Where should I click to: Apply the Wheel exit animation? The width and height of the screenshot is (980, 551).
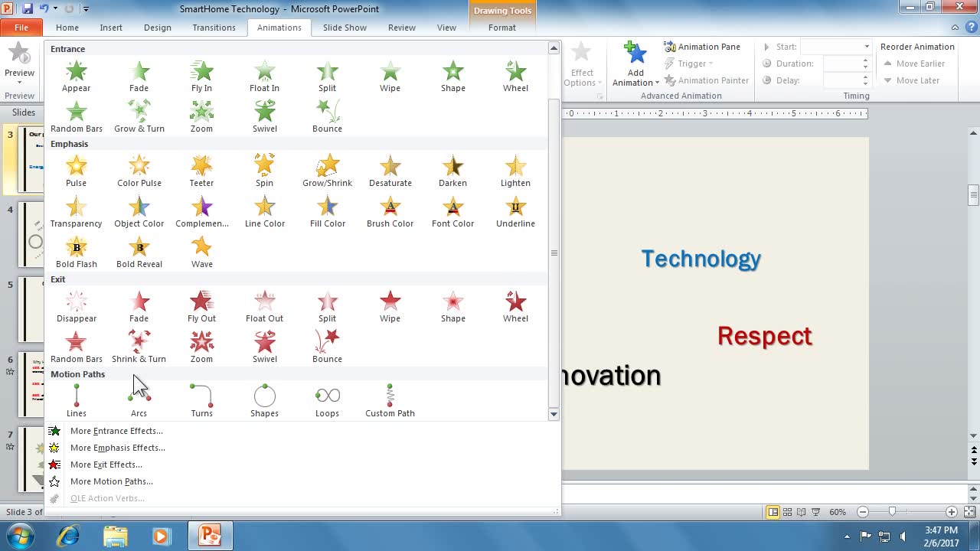click(x=515, y=306)
